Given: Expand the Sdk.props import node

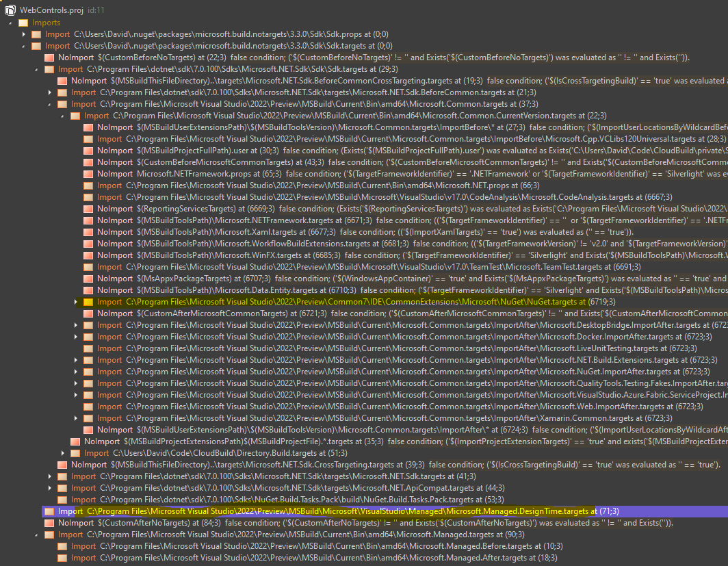Looking at the screenshot, I should point(23,34).
